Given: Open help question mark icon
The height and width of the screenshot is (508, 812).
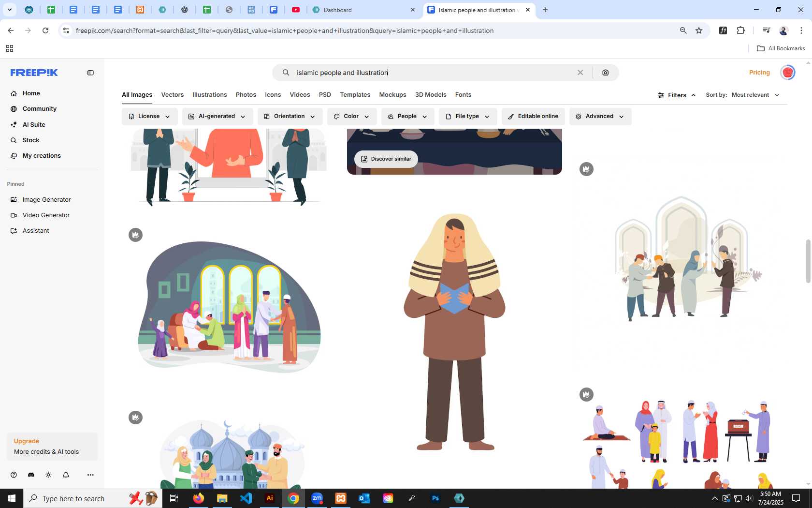Looking at the screenshot, I should tap(14, 475).
